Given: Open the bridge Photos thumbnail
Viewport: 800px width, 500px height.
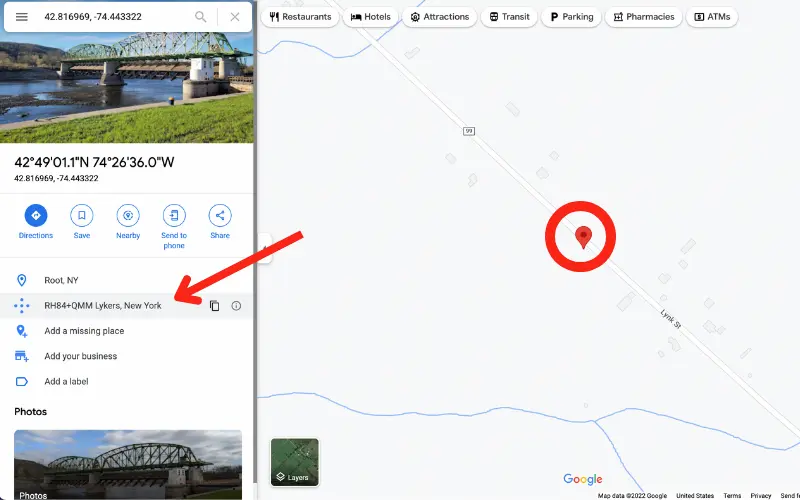Looking at the screenshot, I should click(128, 465).
